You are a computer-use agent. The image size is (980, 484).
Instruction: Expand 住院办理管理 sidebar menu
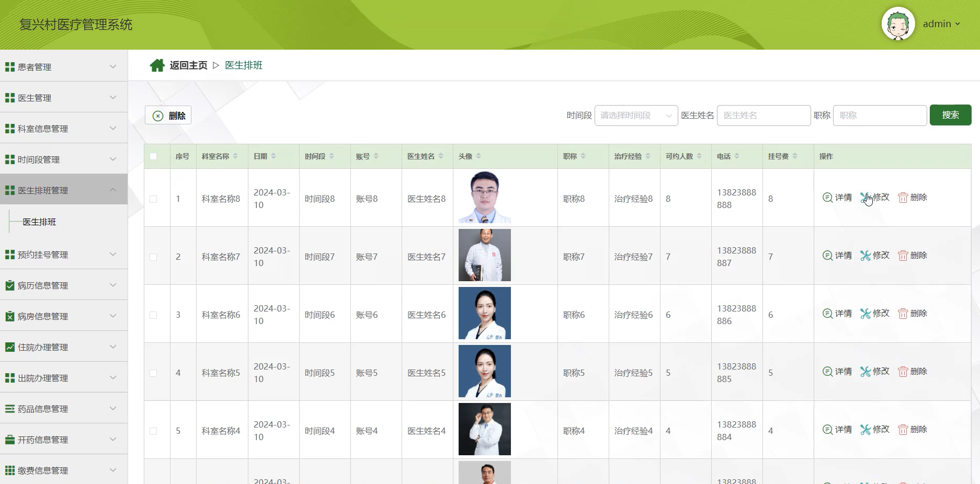point(64,347)
